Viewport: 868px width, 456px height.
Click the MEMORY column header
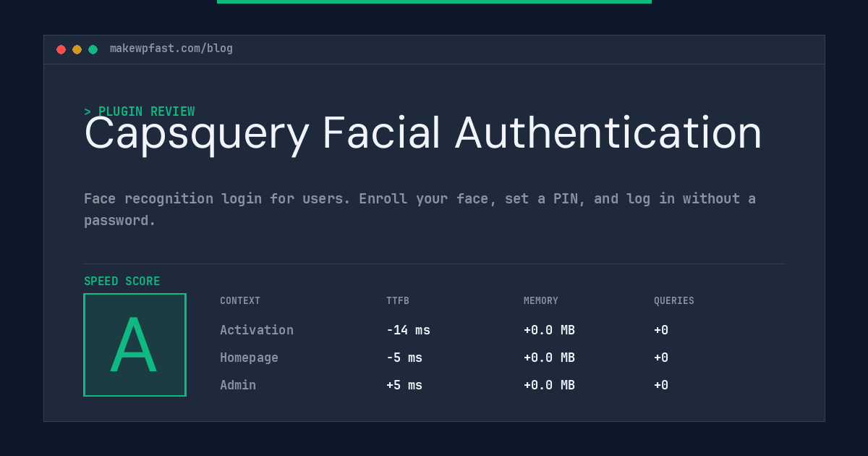click(541, 301)
